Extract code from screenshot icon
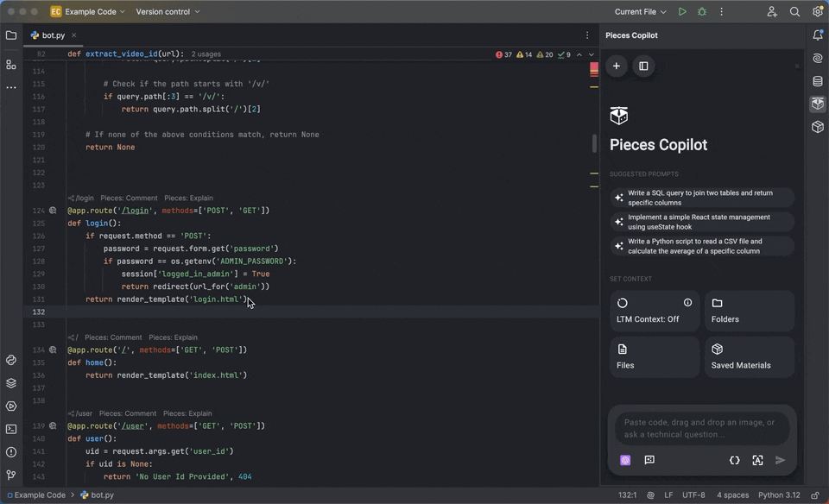 (x=757, y=460)
